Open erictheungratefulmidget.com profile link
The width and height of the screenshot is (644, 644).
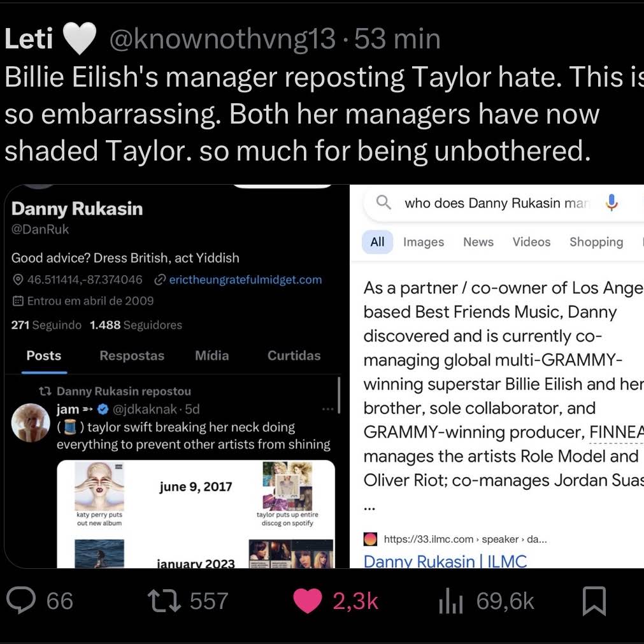[245, 280]
